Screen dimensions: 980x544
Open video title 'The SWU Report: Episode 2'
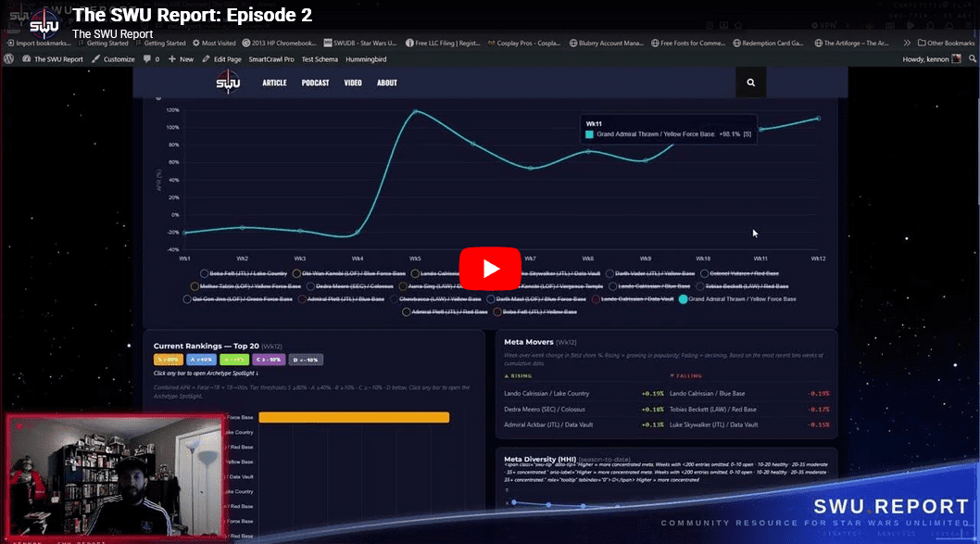coord(192,15)
